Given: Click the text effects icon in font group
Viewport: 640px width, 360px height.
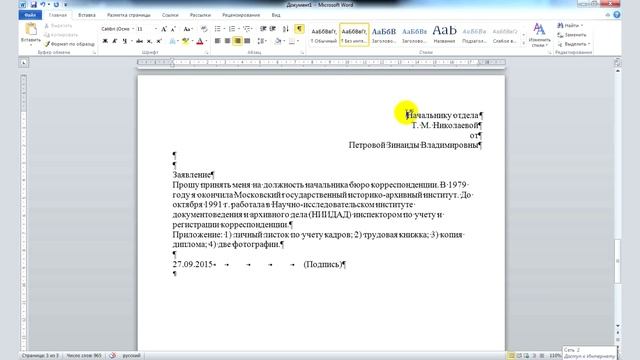Looking at the screenshot, I should pyautogui.click(x=174, y=41).
